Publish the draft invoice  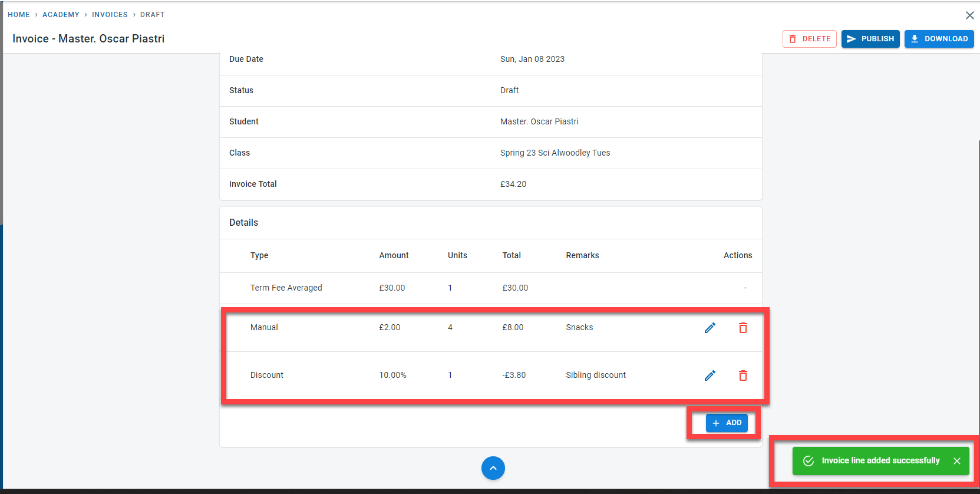(x=870, y=39)
